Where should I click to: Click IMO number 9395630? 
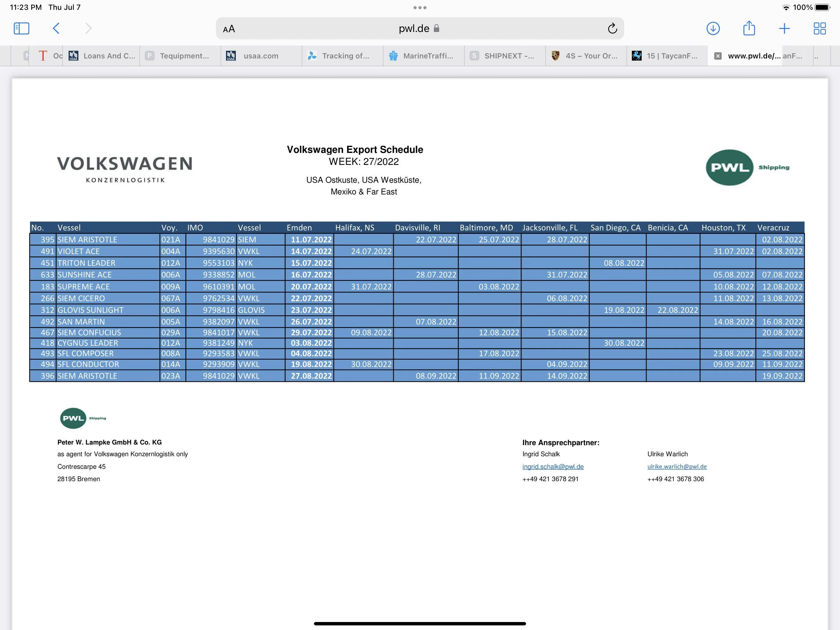[x=219, y=252]
